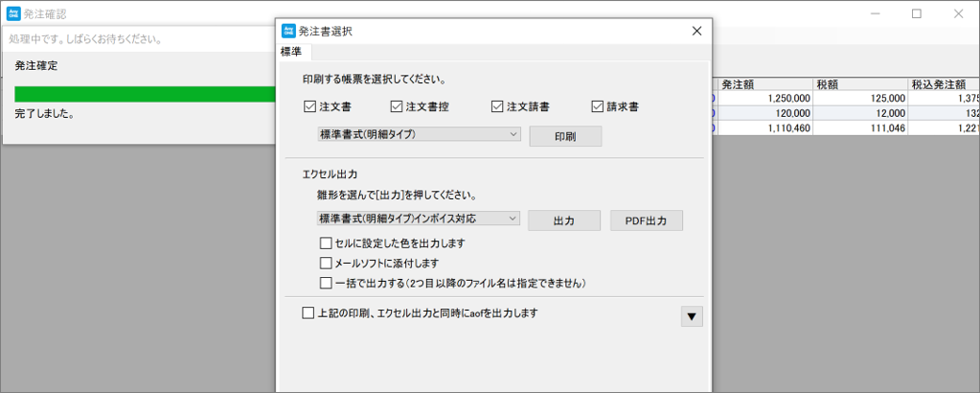Open the 標準書式(明細タイプ) print format dropdown
This screenshot has width=980, height=393.
[x=419, y=134]
